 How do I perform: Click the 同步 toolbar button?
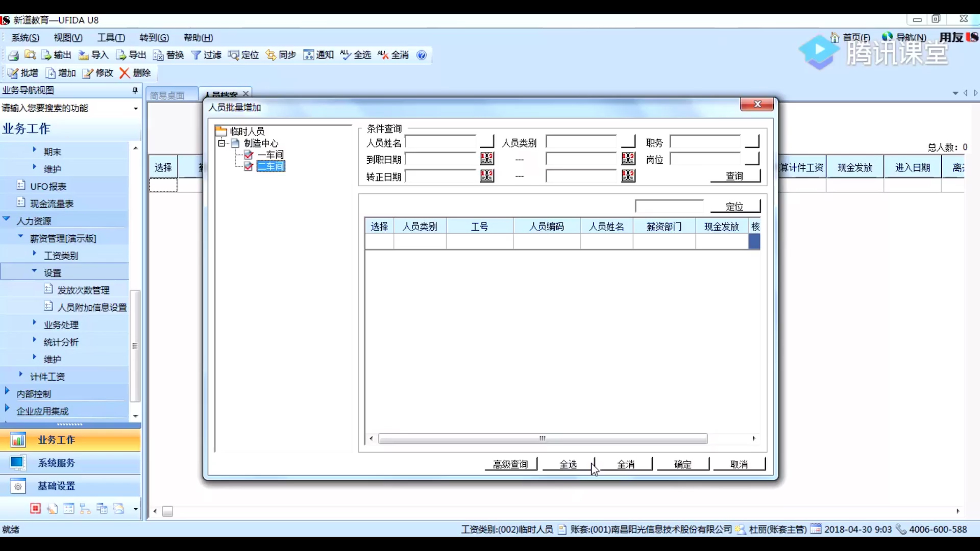281,55
